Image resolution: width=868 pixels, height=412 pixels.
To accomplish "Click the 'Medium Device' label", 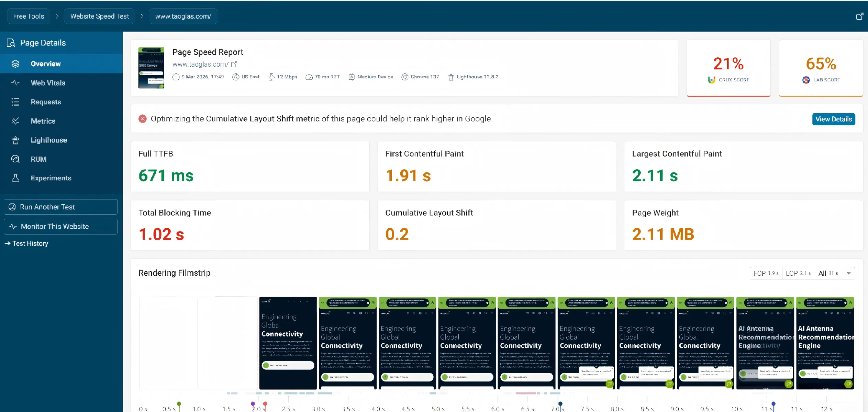I will (375, 77).
